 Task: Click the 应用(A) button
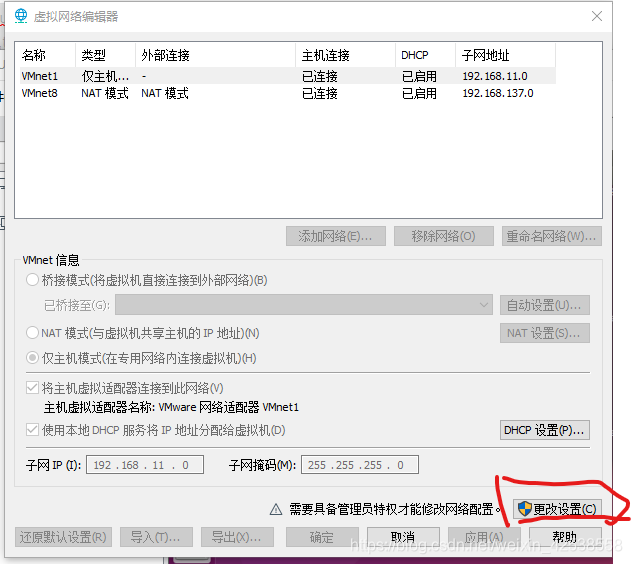click(x=484, y=537)
